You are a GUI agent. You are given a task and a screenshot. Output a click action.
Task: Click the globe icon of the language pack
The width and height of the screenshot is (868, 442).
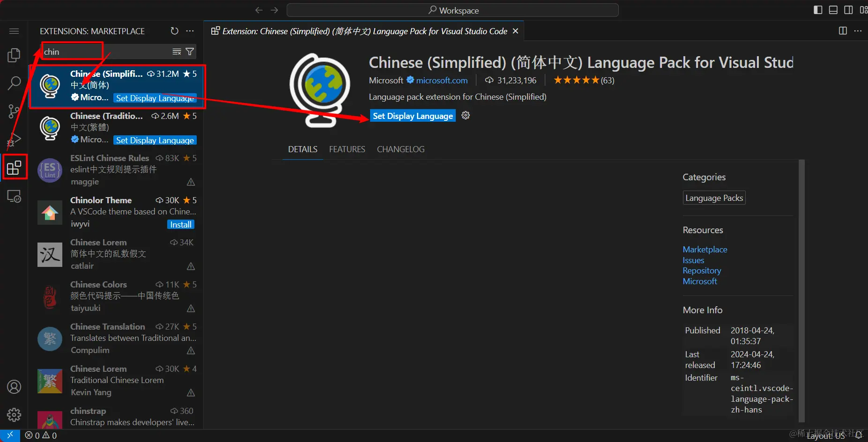point(320,90)
